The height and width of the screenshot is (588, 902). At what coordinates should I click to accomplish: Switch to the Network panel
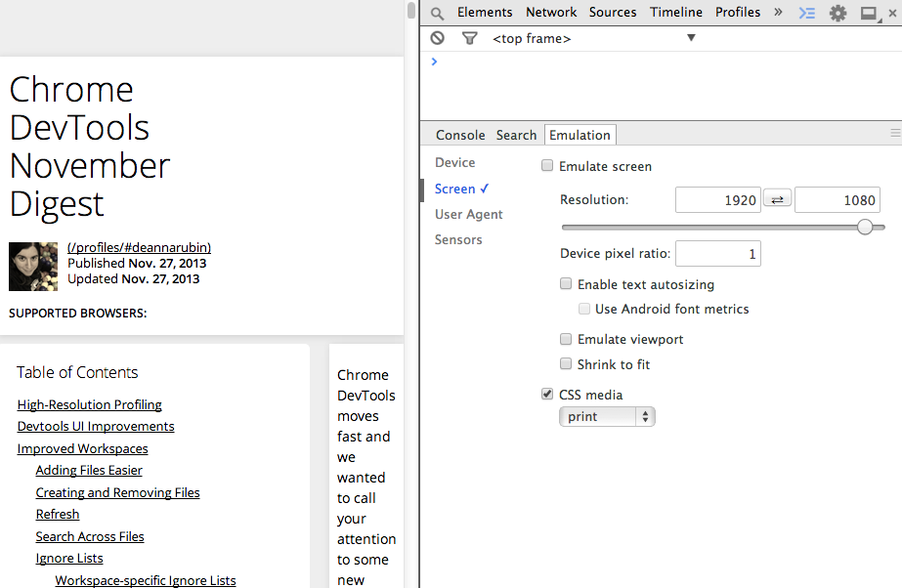[x=550, y=12]
